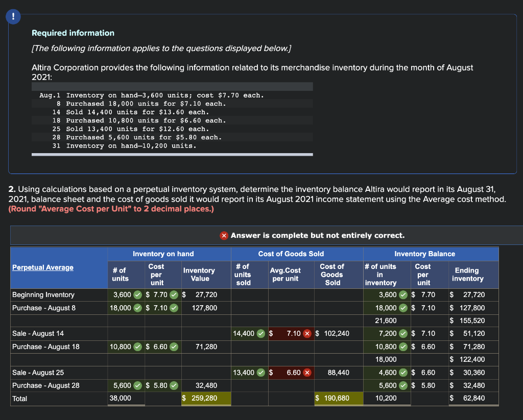This screenshot has width=523, height=420.
Task: Click checkmark beside August 8 purchase $7.10 on-hand cost
Action: click(174, 308)
